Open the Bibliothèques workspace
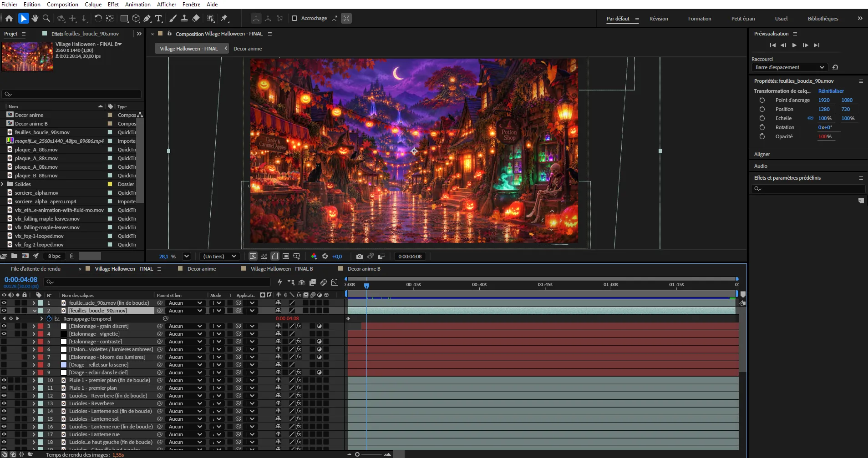This screenshot has height=458, width=868. coord(823,19)
